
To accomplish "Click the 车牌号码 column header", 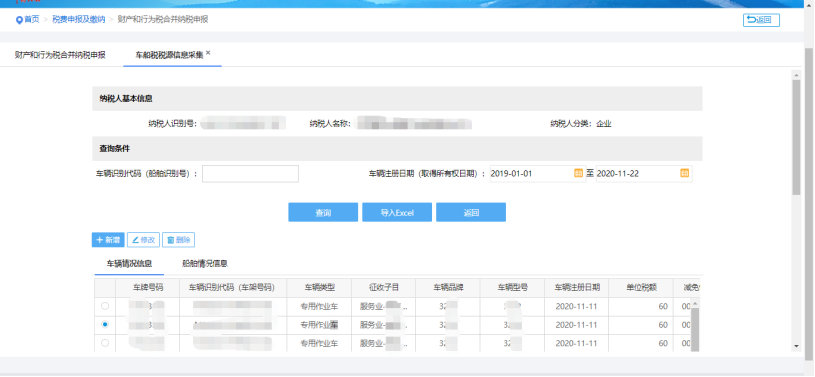I will click(x=148, y=287).
